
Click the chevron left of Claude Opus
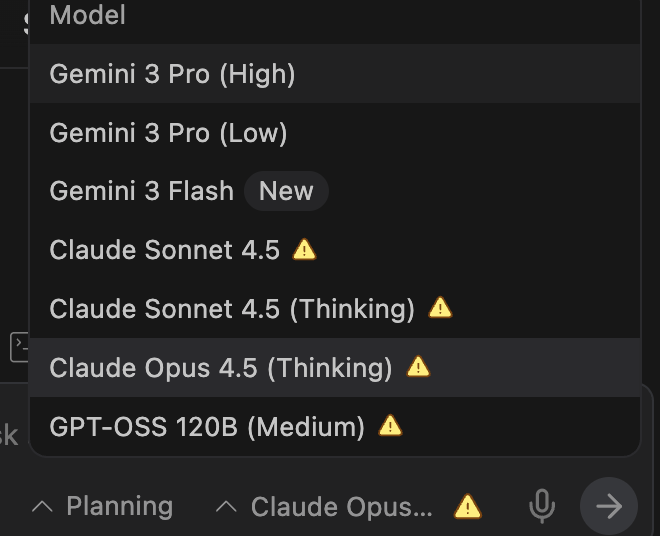pos(227,507)
